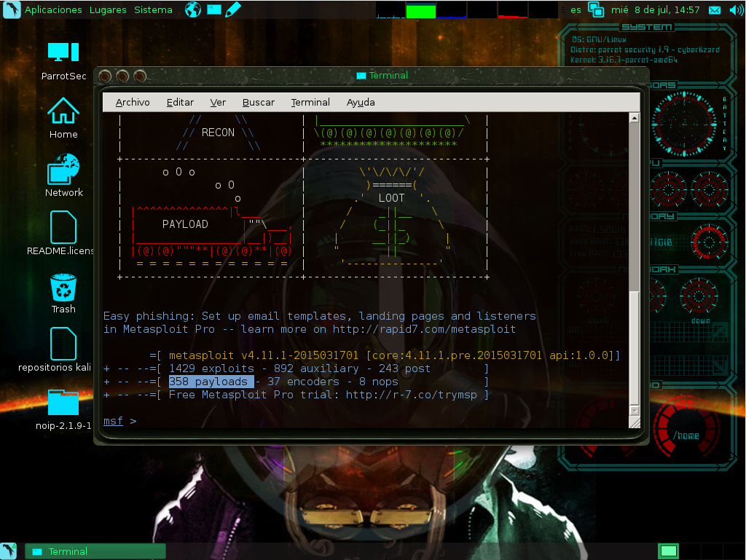Open the repositorios kali desktop folder
The image size is (746, 560).
(x=63, y=342)
